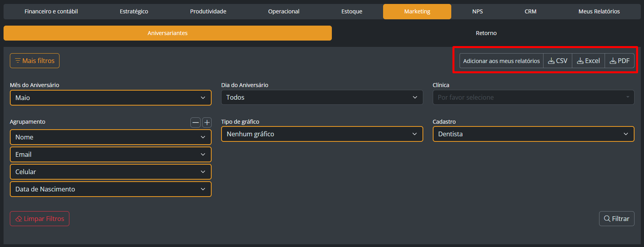Open Dia do Aniversário dropdown showing Todos
This screenshot has width=644, height=247.
point(322,97)
